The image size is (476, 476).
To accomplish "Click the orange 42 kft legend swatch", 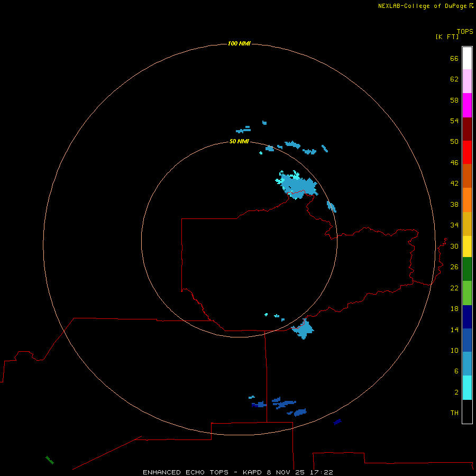I will (467, 200).
